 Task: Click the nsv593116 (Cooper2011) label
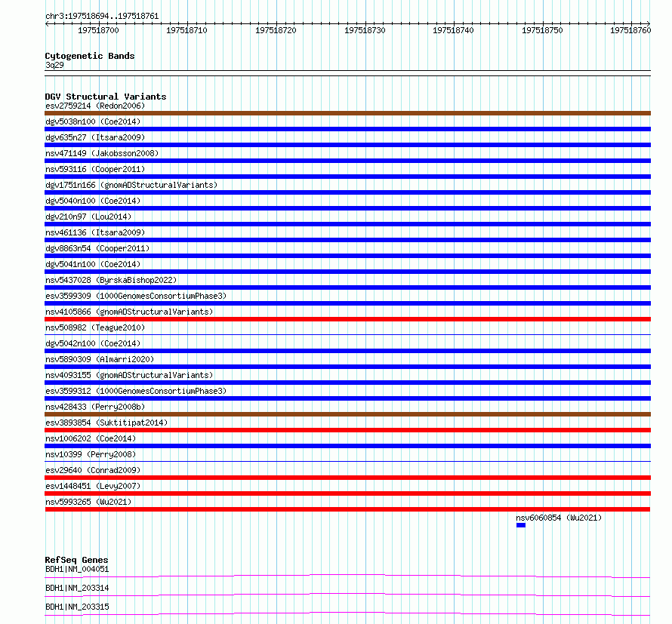pyautogui.click(x=95, y=169)
